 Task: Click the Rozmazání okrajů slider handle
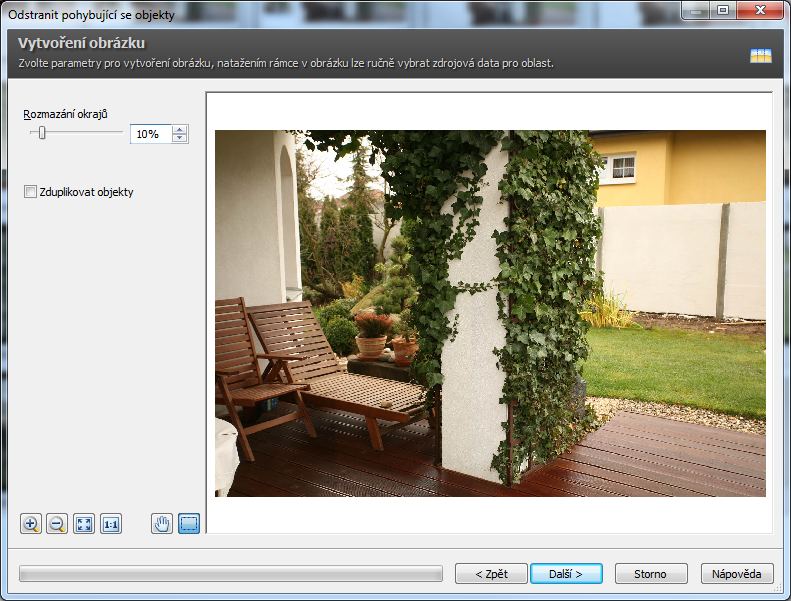point(42,133)
